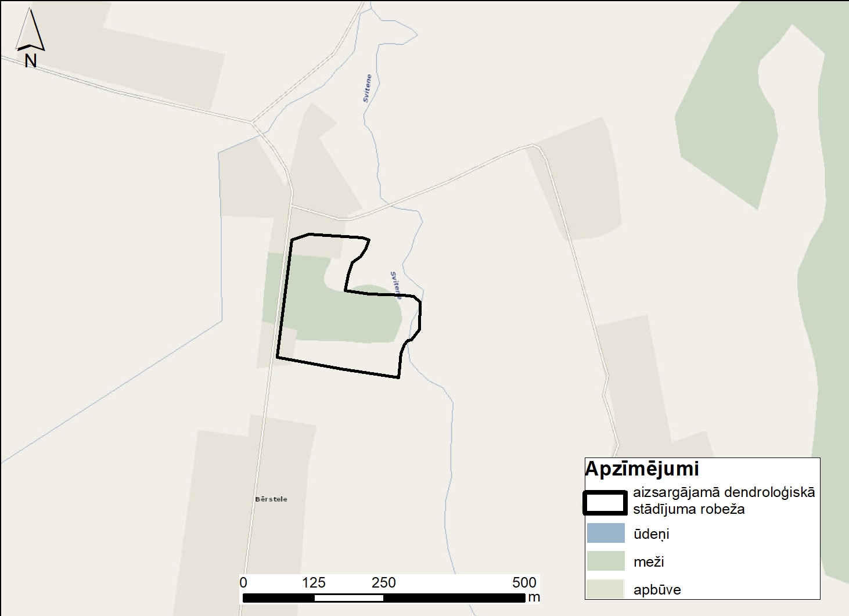Screen dimensions: 849x616
Task: Click the Apzīmējumi legend title
Action: click(642, 469)
